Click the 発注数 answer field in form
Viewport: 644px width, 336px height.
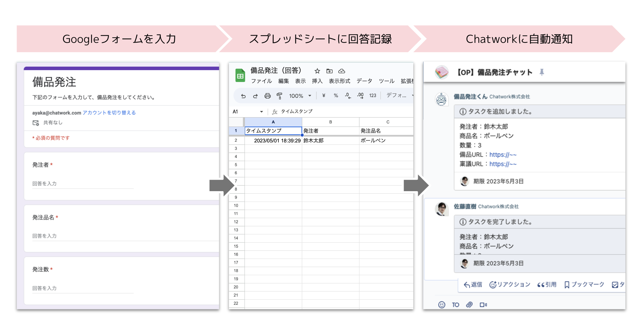(83, 288)
